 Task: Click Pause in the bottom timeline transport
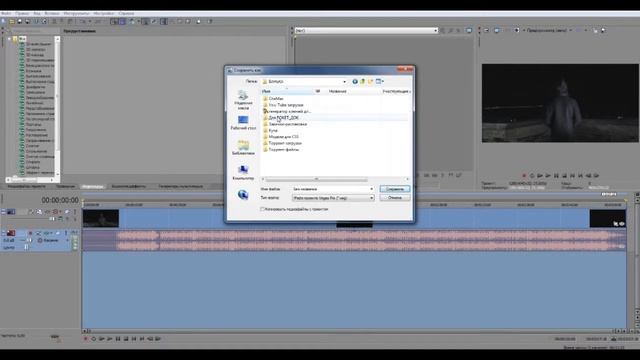(118, 339)
